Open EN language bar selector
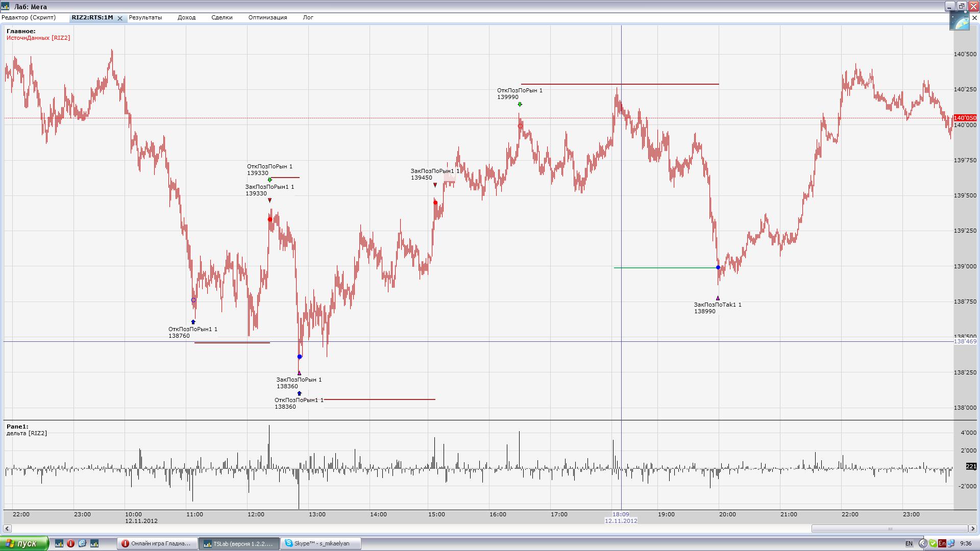Image resolution: width=980 pixels, height=551 pixels. coord(909,543)
